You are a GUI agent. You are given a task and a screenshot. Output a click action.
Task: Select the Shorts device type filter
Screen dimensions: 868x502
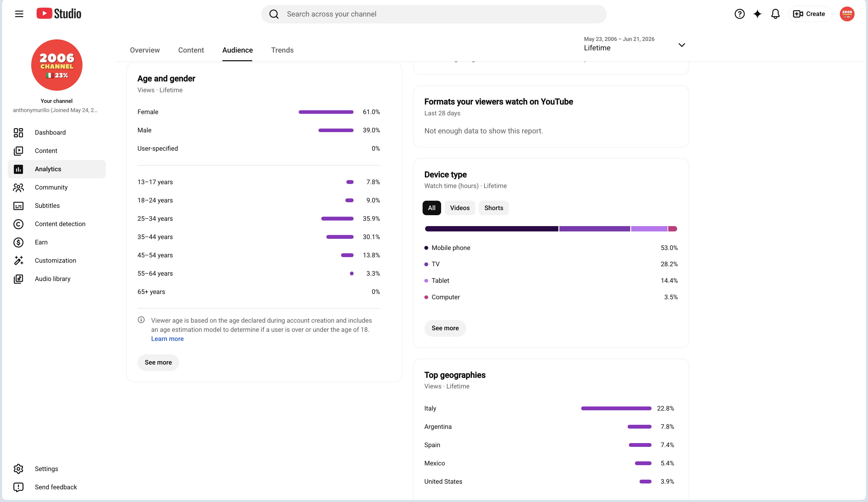click(493, 208)
